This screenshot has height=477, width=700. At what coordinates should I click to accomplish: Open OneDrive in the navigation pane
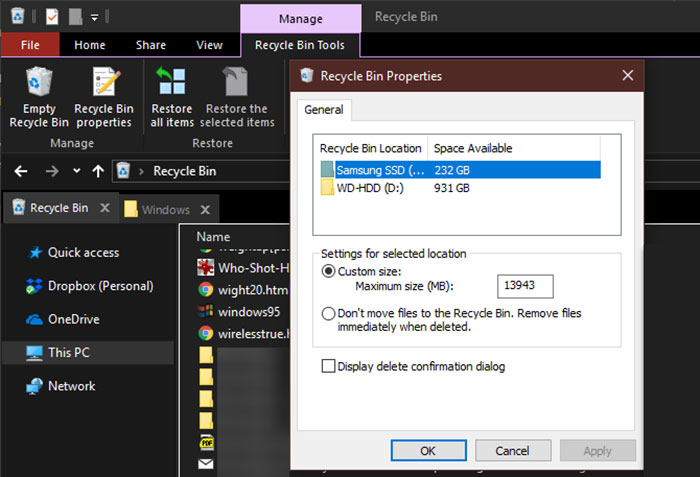pos(73,319)
